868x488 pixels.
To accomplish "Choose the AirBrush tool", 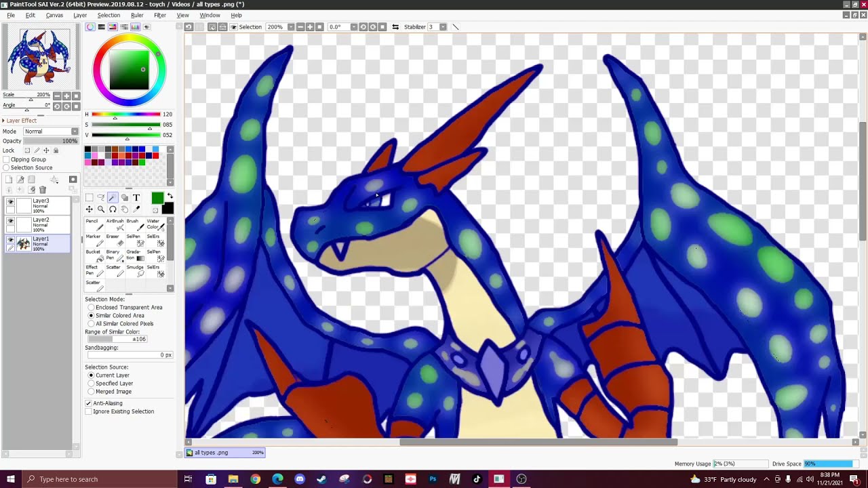I will pos(114,225).
